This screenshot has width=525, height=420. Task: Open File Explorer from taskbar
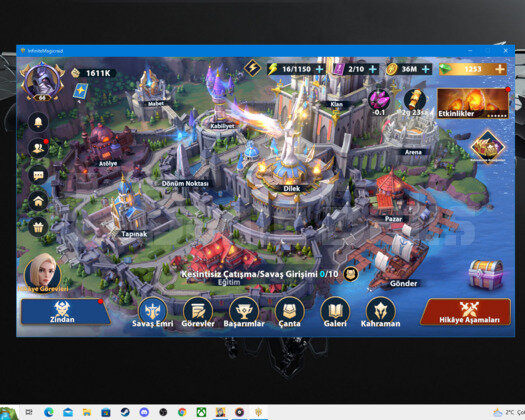tap(87, 412)
